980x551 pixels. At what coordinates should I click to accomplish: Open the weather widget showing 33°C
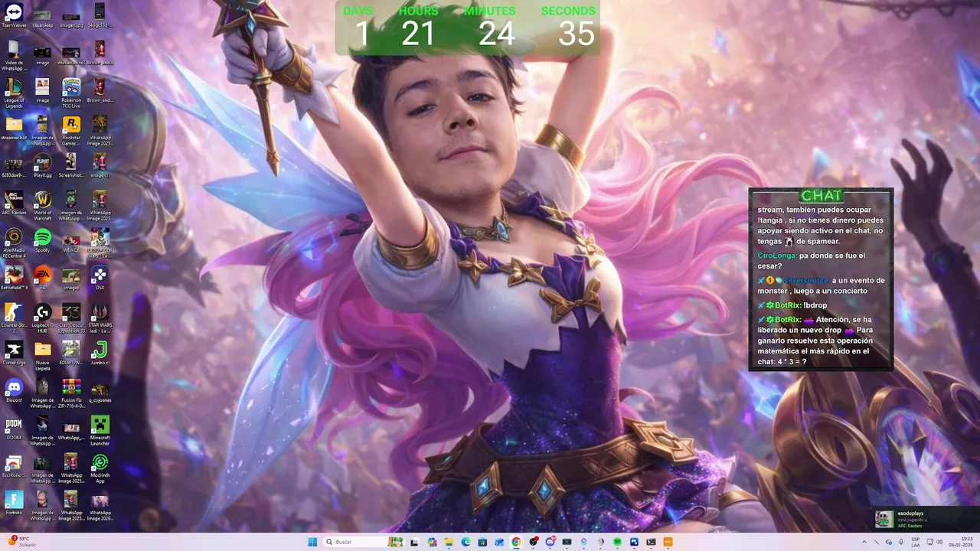(23, 542)
